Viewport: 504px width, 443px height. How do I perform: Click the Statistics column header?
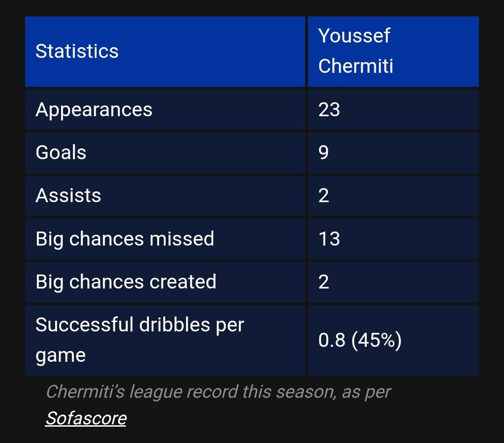click(77, 51)
